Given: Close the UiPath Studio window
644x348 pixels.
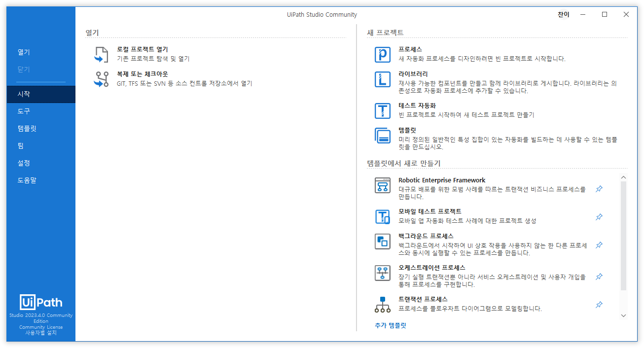Looking at the screenshot, I should [626, 15].
